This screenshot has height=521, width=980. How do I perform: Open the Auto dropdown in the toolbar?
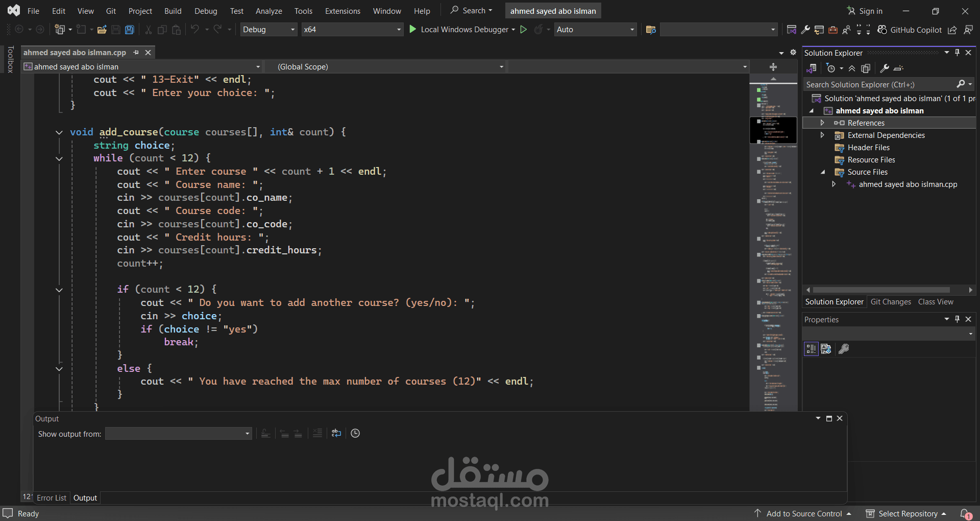click(596, 30)
